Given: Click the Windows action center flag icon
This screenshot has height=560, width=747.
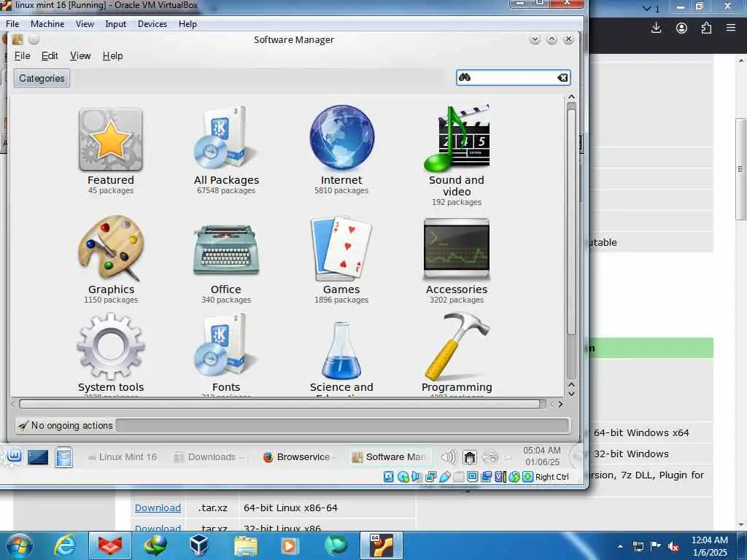Looking at the screenshot, I should (x=656, y=546).
